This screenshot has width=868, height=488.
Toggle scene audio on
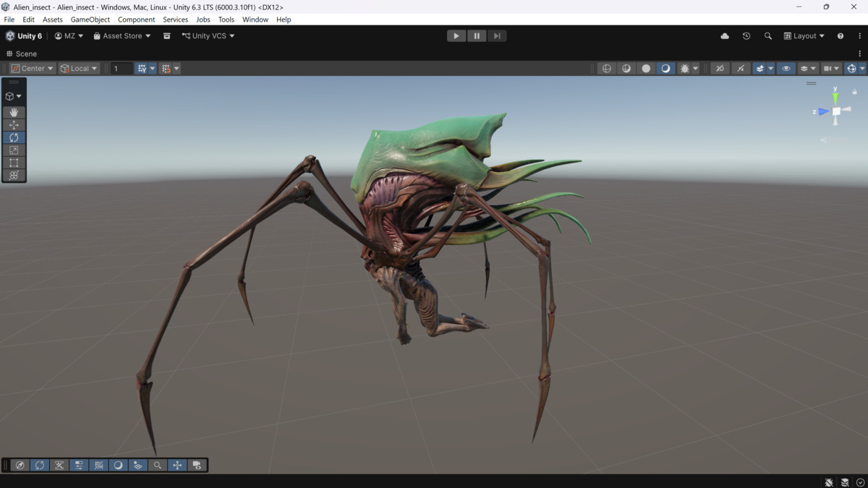[x=741, y=68]
